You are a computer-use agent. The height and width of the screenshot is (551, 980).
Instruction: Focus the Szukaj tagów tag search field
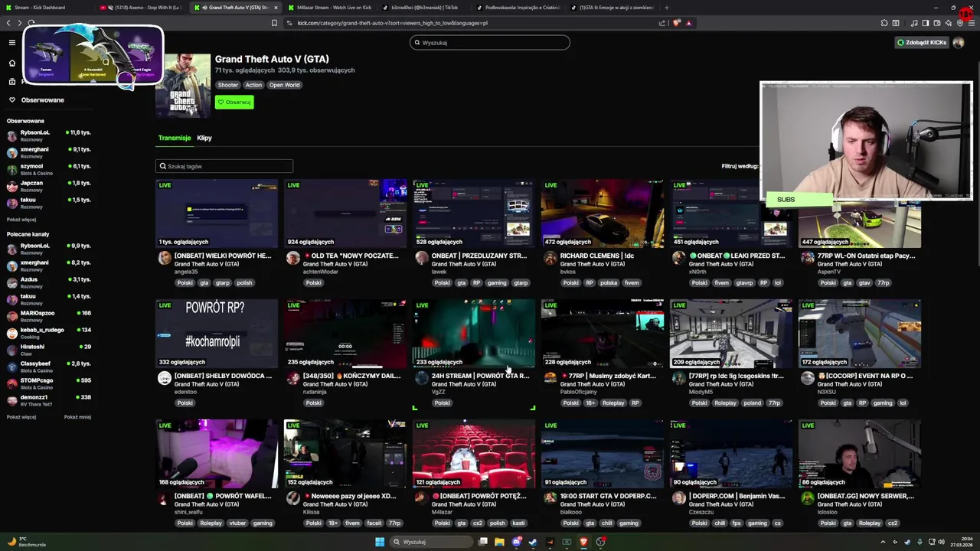tap(224, 166)
